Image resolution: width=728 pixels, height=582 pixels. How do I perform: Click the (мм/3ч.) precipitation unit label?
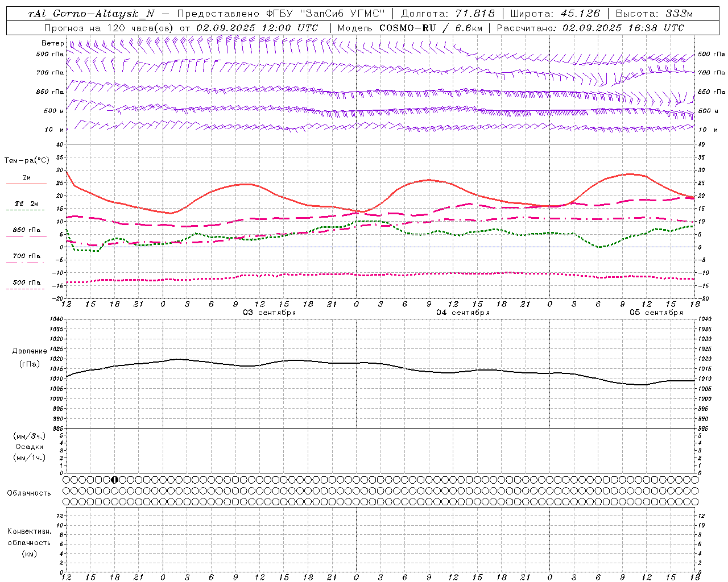[30, 436]
